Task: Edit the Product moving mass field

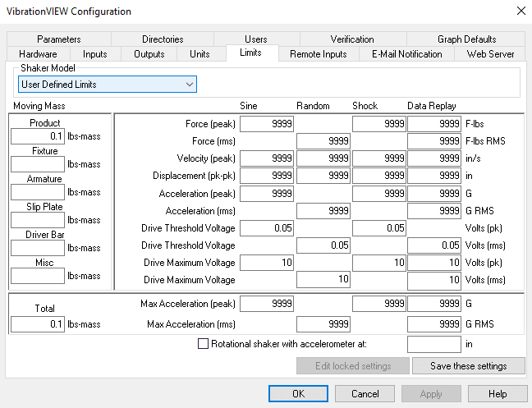Action: [x=38, y=136]
